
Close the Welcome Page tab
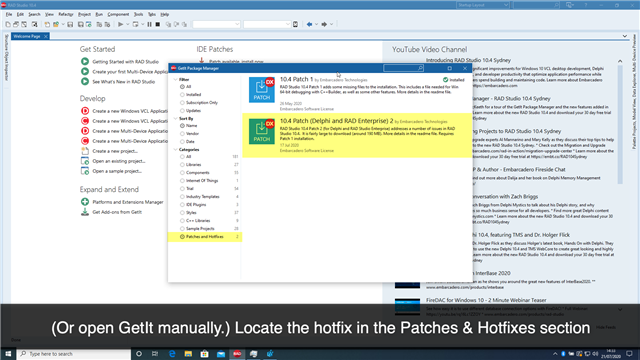click(46, 36)
